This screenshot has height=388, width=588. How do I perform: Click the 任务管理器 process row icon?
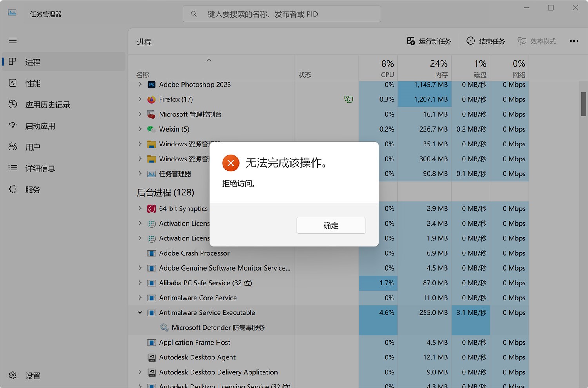pos(151,174)
